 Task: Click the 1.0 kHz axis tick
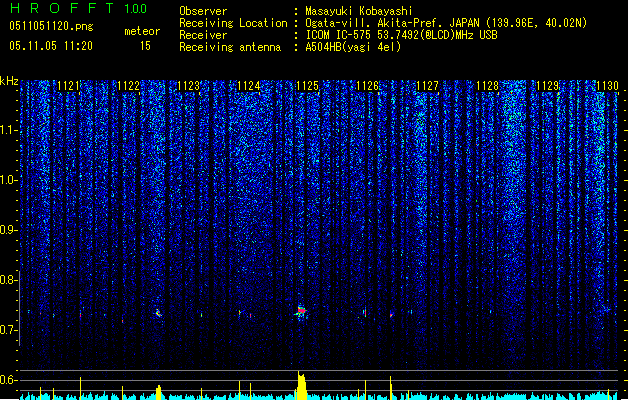[8, 180]
